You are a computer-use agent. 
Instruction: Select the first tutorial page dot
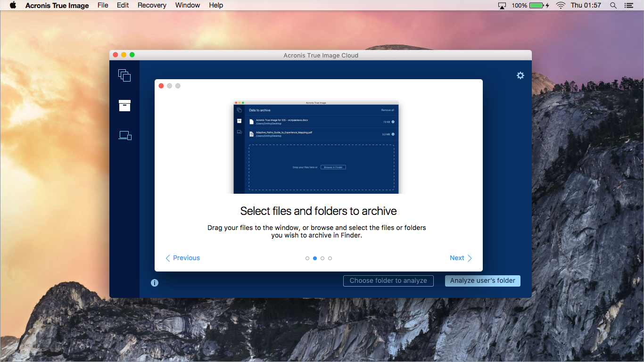[x=307, y=258]
